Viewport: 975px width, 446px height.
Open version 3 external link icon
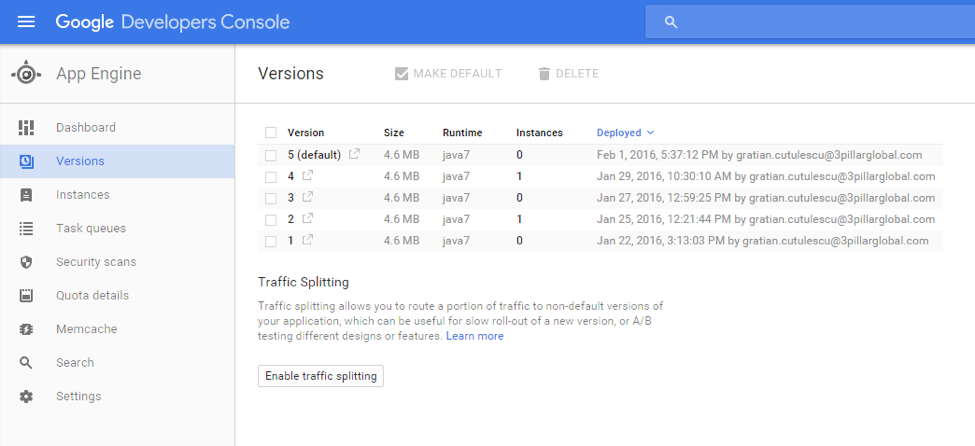pos(308,198)
